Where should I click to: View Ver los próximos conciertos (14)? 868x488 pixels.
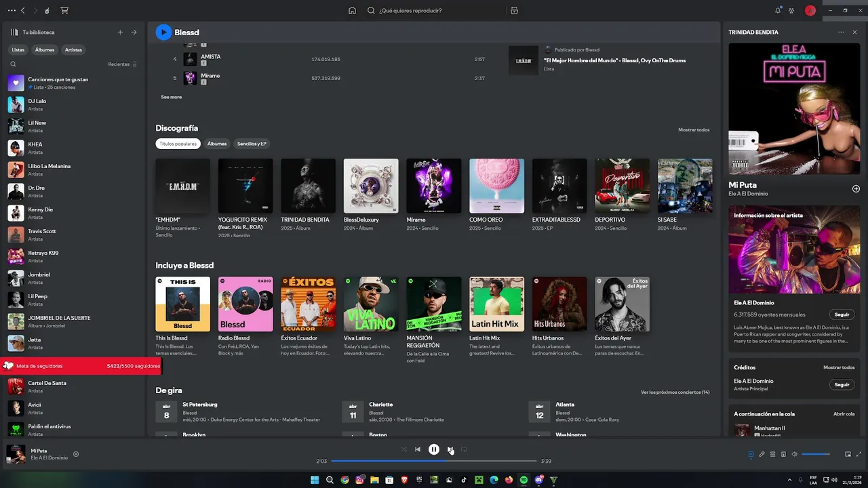point(675,392)
